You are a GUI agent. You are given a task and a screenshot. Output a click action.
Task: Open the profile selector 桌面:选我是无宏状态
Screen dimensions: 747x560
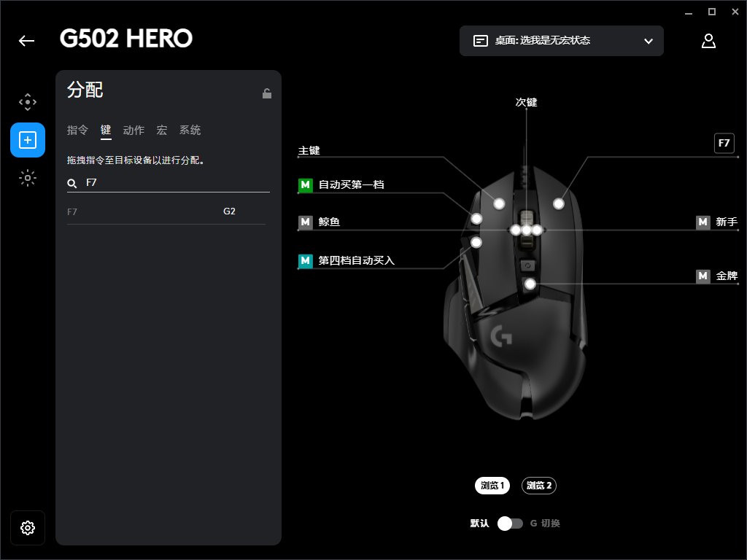tap(561, 41)
